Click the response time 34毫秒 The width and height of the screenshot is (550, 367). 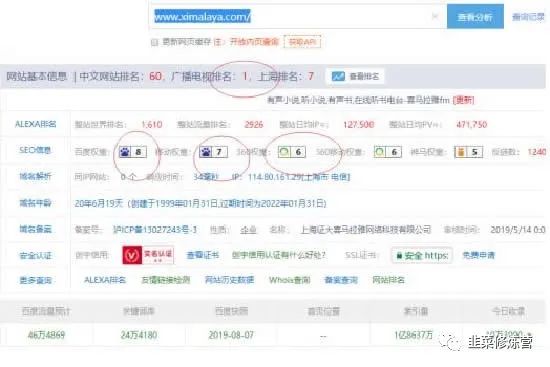(x=206, y=177)
